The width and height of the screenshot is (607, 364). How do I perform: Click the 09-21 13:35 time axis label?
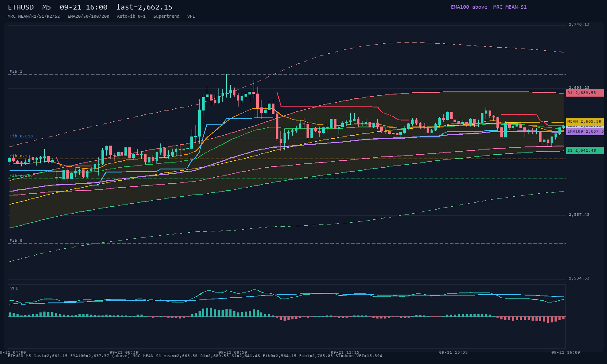click(x=454, y=352)
